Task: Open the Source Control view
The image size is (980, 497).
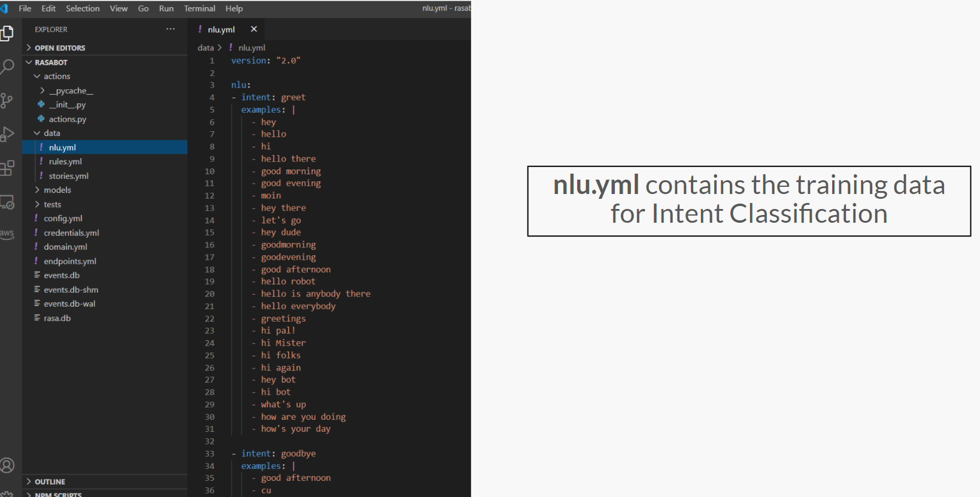Action: coord(7,100)
